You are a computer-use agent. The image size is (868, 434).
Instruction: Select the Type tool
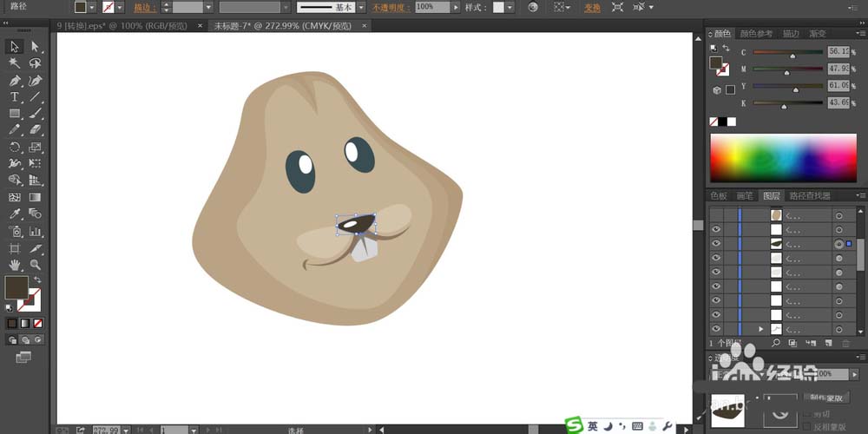(x=15, y=97)
